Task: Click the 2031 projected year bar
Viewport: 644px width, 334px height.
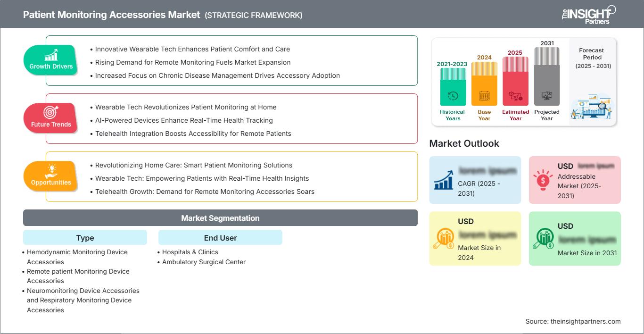Action: [x=547, y=76]
